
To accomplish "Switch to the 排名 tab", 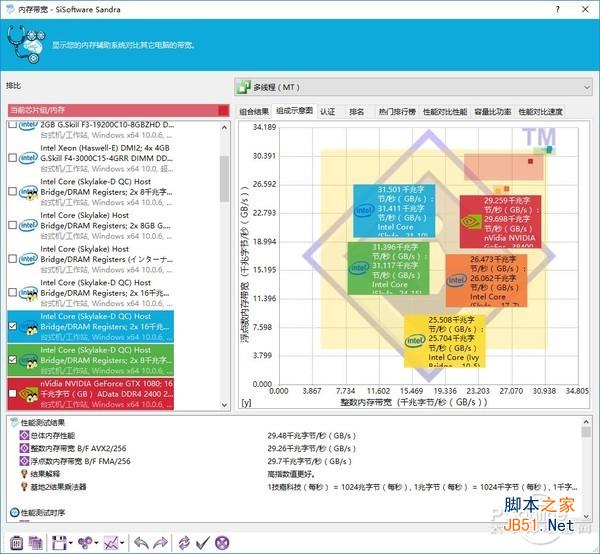I will point(357,112).
